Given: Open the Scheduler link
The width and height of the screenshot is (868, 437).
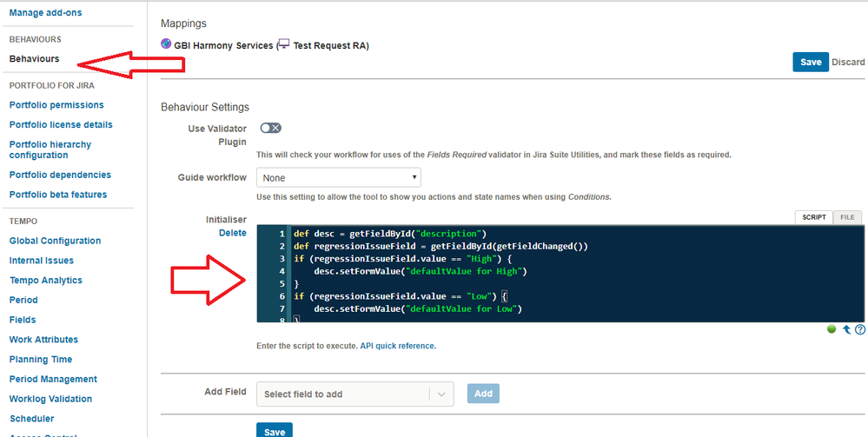Looking at the screenshot, I should tap(31, 419).
